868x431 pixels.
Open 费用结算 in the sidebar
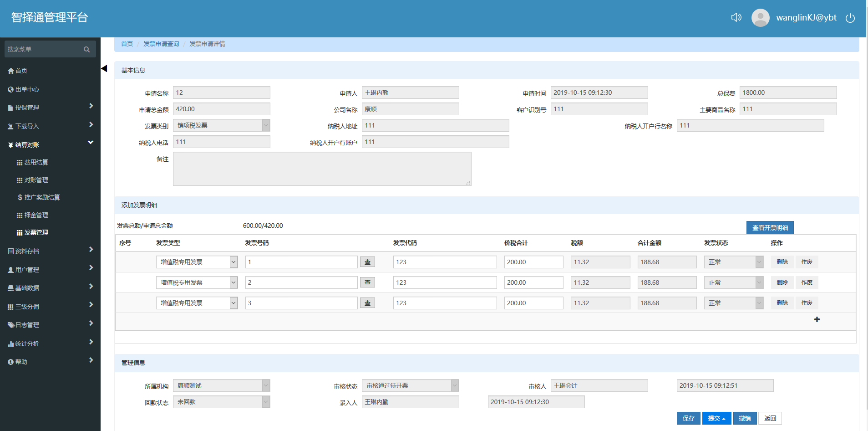[x=36, y=162]
